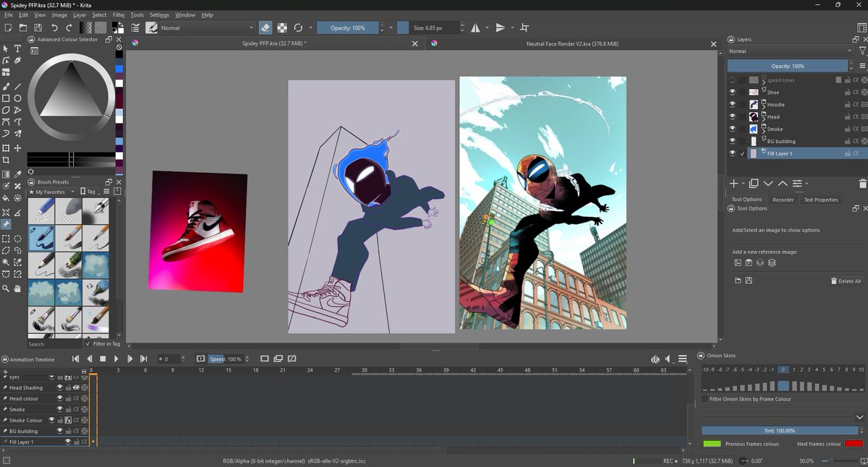The image size is (868, 467).
Task: Open the Settings menu
Action: 159,14
